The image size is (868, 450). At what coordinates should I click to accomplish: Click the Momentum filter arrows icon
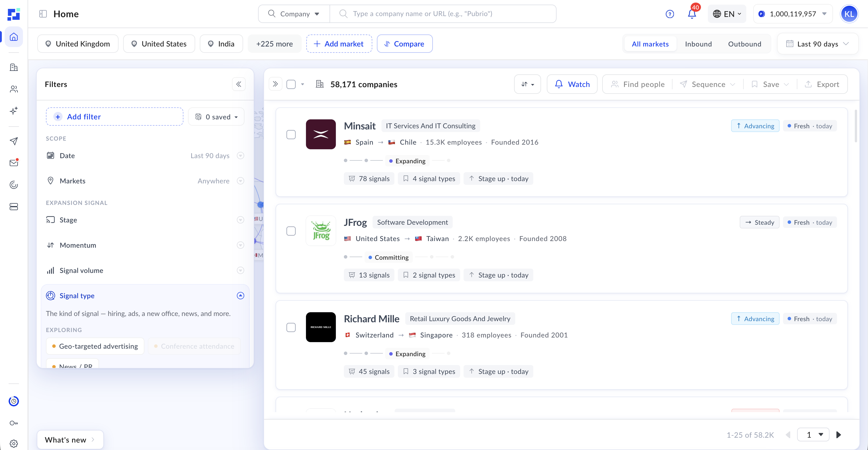51,245
